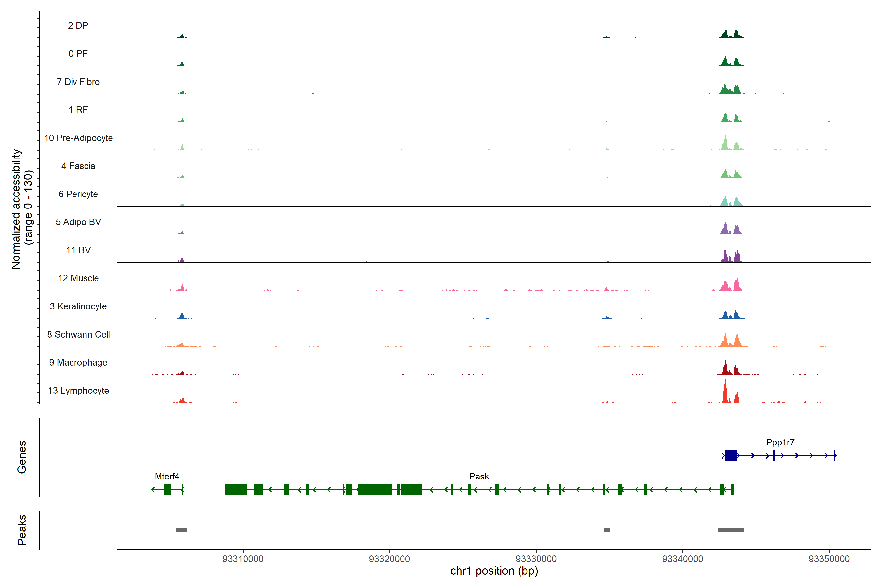Click the small middle gray peak bar

tap(606, 530)
